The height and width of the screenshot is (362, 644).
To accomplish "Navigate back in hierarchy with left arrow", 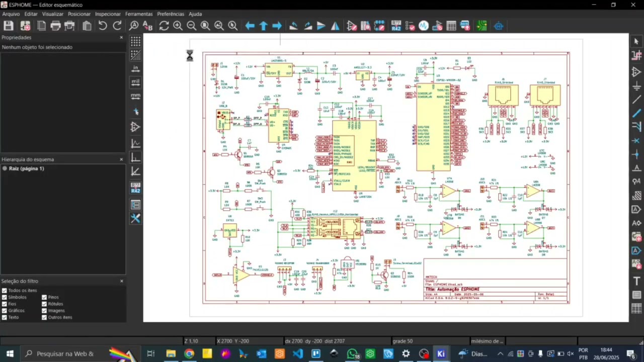I will click(250, 26).
